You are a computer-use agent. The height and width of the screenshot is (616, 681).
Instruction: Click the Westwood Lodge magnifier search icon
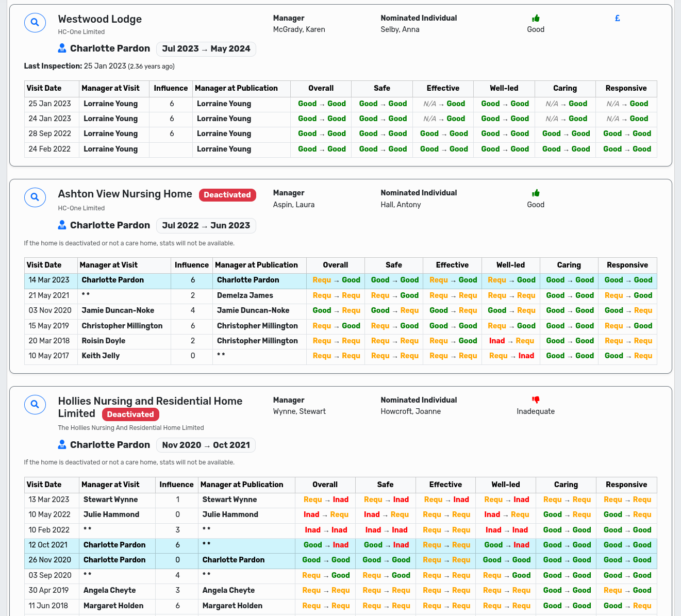pyautogui.click(x=35, y=23)
